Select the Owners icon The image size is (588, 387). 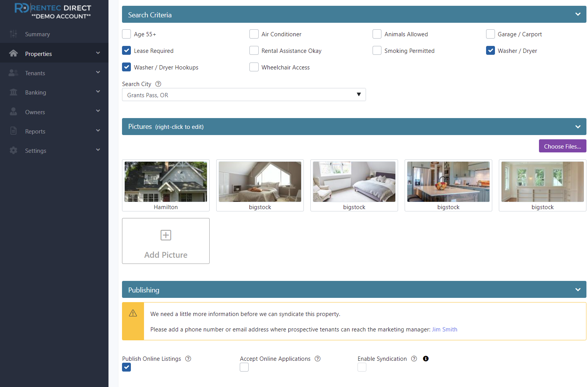14,112
